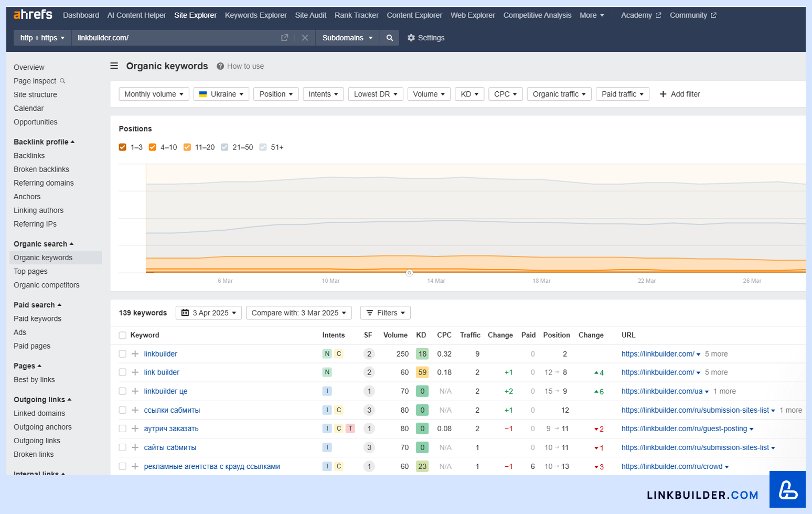Image resolution: width=812 pixels, height=514 pixels.
Task: Click the How to use help icon
Action: click(220, 66)
